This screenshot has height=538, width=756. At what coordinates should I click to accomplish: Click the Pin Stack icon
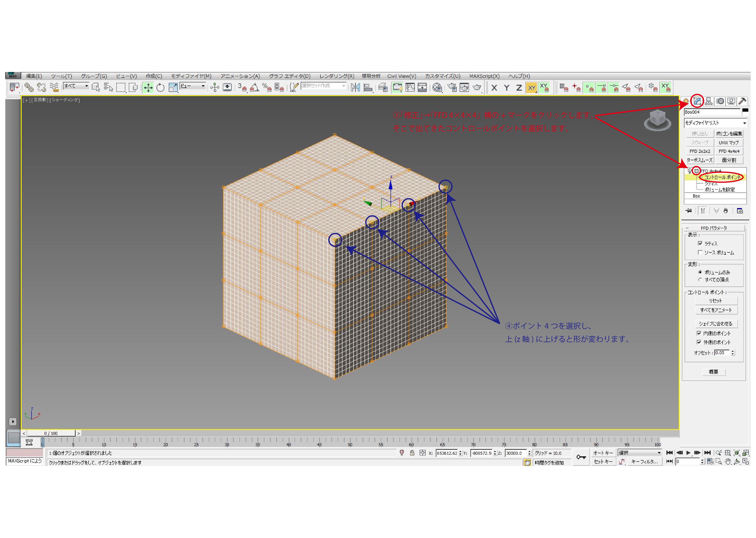(x=689, y=211)
